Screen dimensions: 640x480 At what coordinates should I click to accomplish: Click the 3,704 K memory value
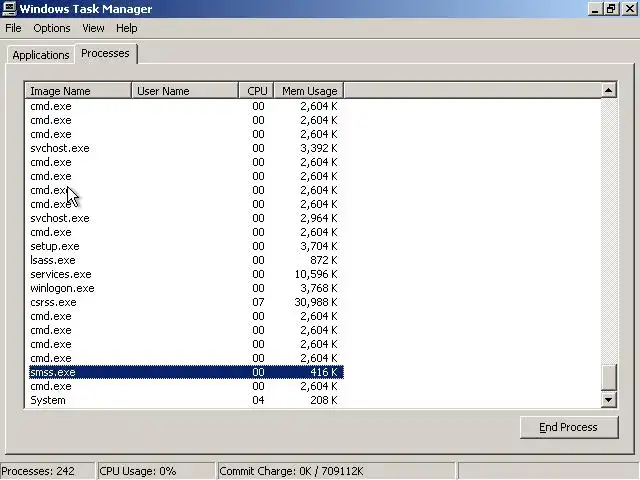click(319, 247)
